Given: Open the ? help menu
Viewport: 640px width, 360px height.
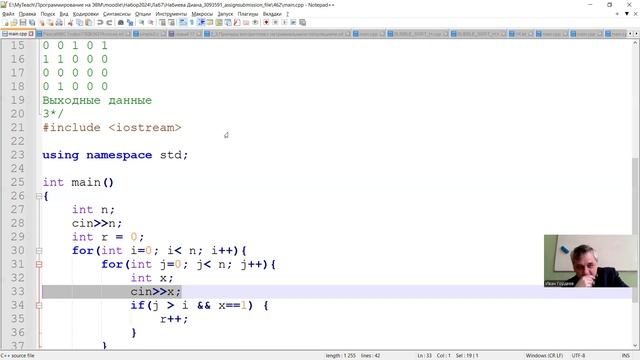Looking at the screenshot, I should pyautogui.click(x=287, y=14).
